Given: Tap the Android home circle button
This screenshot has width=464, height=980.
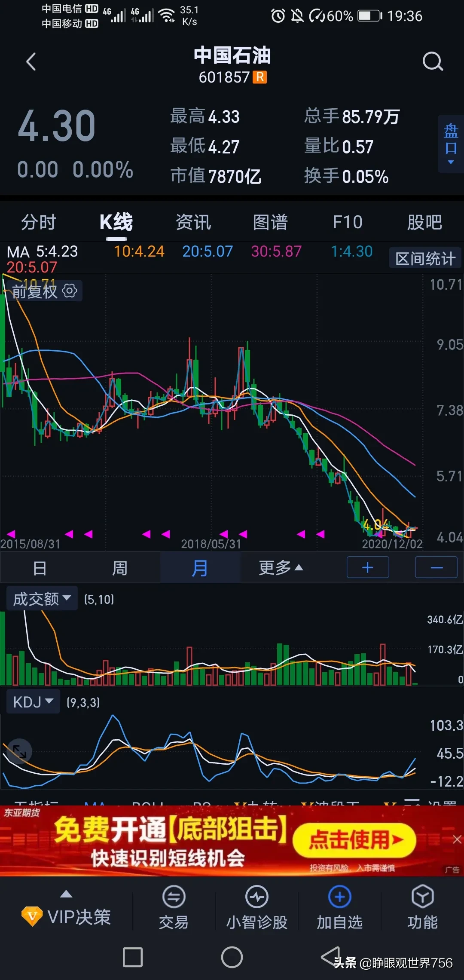Looking at the screenshot, I should [x=232, y=957].
